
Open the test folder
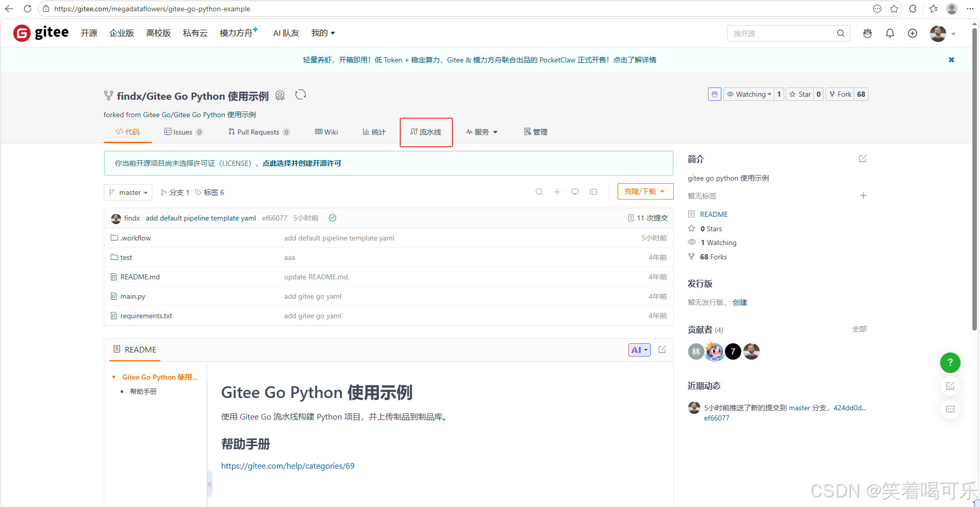pos(126,257)
